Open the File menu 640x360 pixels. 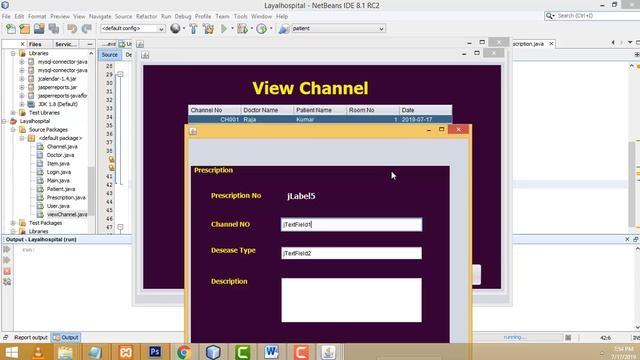6,16
